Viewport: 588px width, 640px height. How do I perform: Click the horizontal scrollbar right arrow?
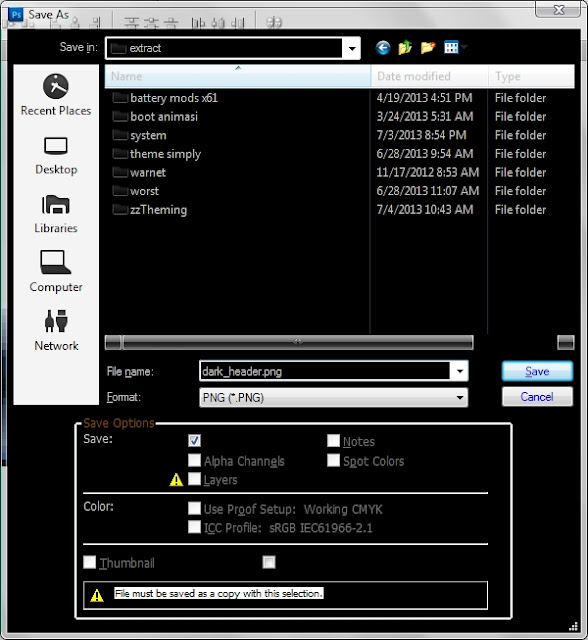(x=566, y=342)
